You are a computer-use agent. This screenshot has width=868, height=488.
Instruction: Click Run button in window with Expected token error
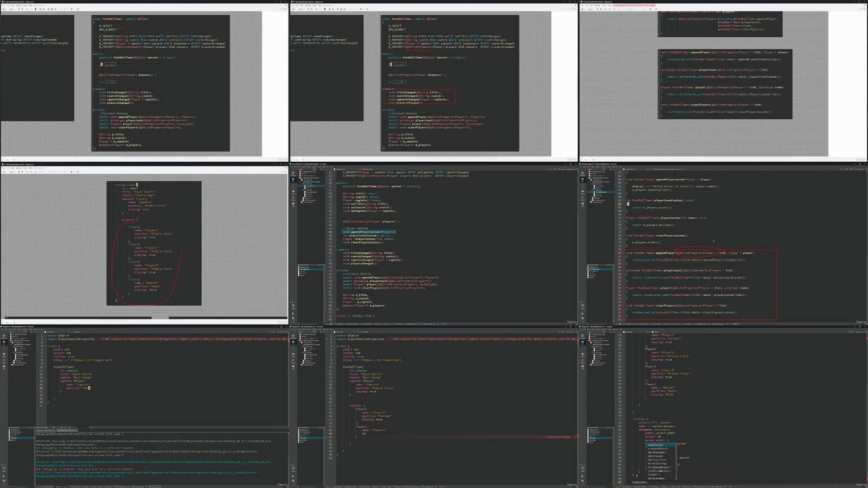pyautogui.click(x=293, y=476)
